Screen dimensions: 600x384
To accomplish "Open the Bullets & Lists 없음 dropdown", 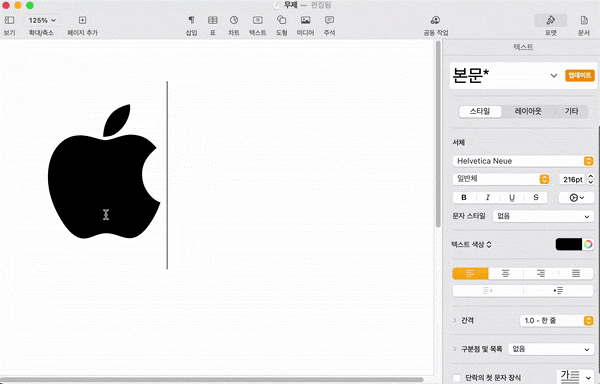I will (x=551, y=349).
